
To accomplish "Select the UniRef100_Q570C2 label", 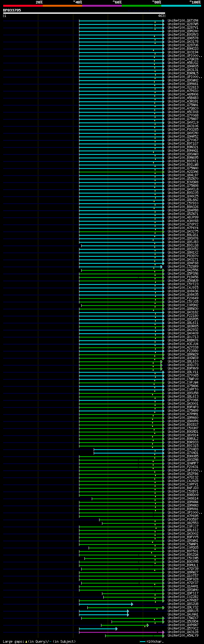I will click(183, 628).
